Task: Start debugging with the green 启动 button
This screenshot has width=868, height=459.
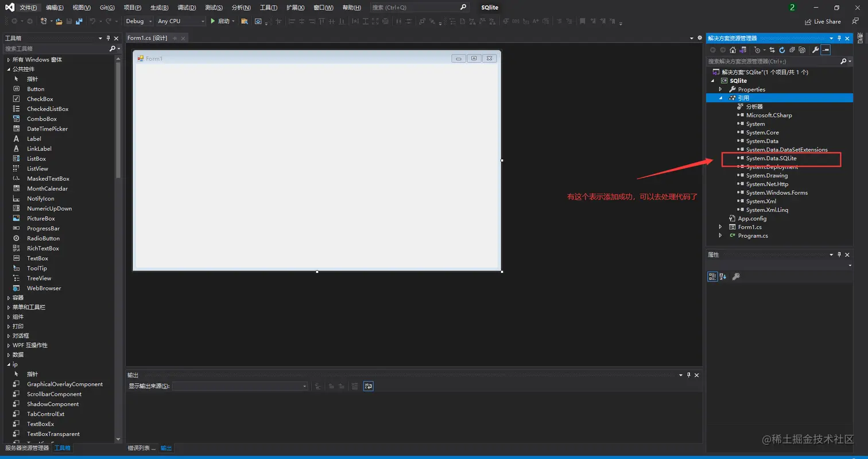Action: (x=220, y=21)
